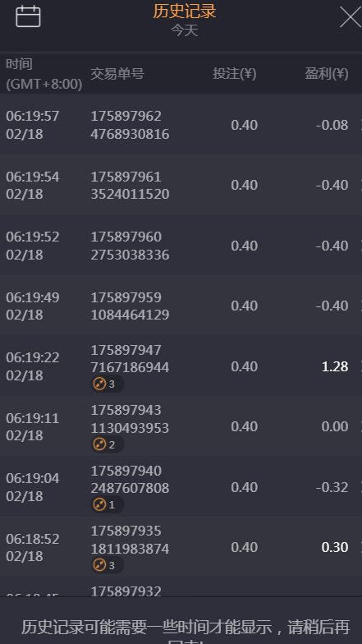Click the 今天 date label under title
Image resolution: width=362 pixels, height=644 pixels.
coord(184,30)
